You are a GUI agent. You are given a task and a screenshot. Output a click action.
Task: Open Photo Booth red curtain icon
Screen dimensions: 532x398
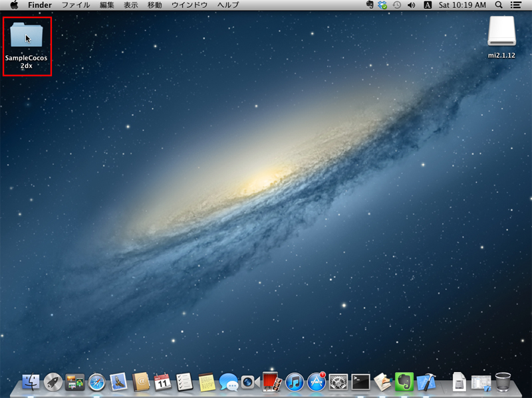(272, 382)
